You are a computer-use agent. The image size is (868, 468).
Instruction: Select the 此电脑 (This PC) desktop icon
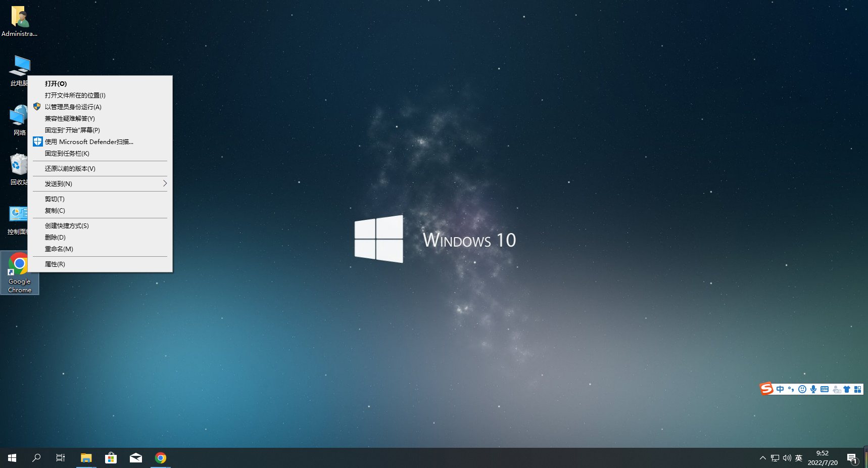click(x=19, y=71)
